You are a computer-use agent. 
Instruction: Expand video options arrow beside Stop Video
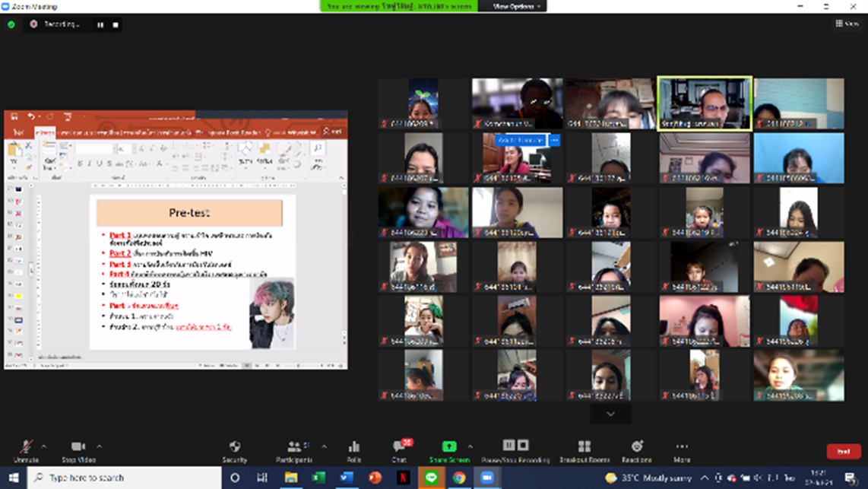[100, 446]
